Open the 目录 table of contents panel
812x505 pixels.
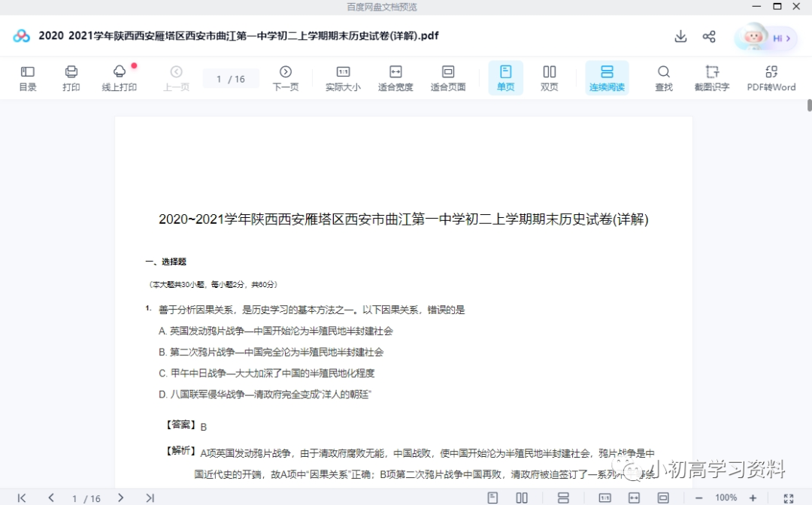pos(28,79)
